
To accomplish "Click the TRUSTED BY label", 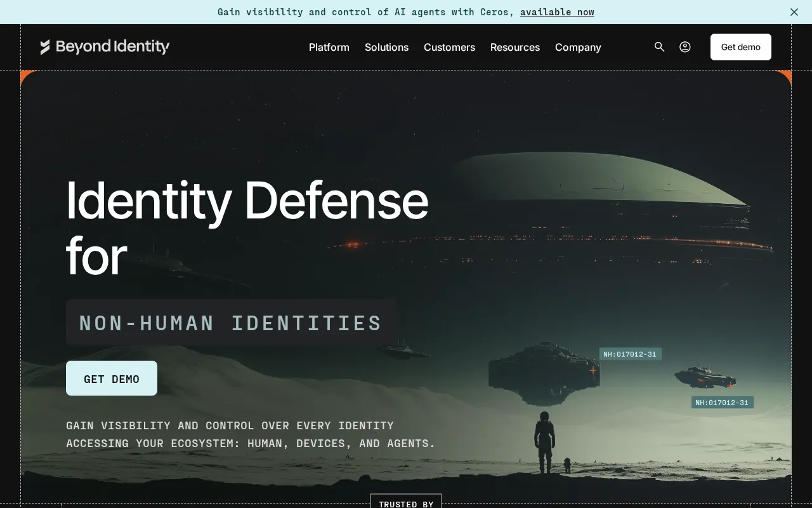I will pos(406,504).
